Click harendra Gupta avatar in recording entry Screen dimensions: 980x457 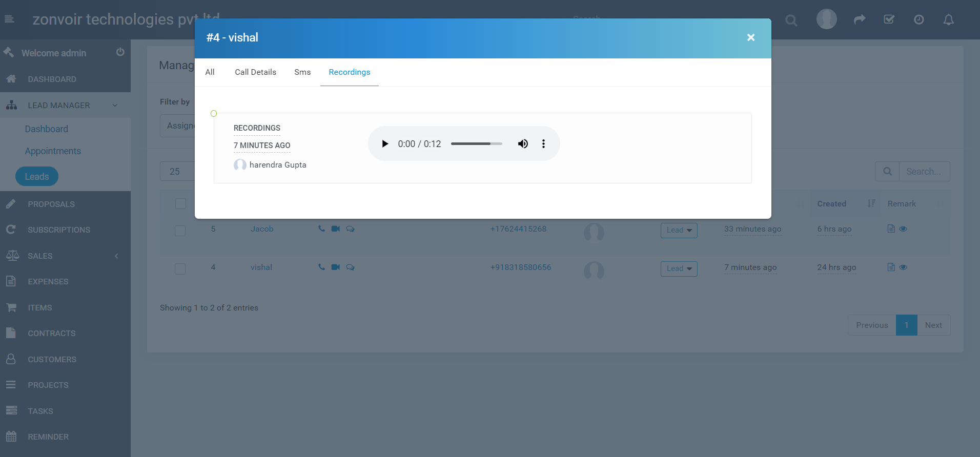[x=240, y=165]
